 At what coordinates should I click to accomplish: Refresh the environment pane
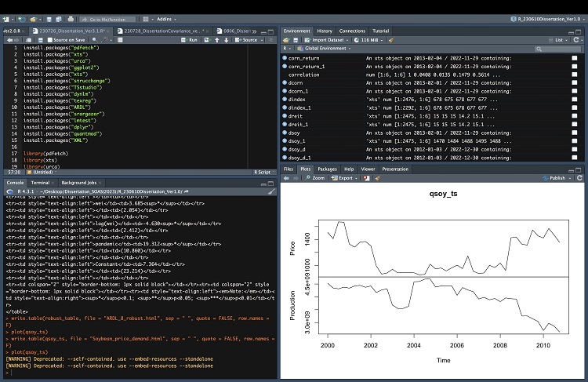pos(578,39)
